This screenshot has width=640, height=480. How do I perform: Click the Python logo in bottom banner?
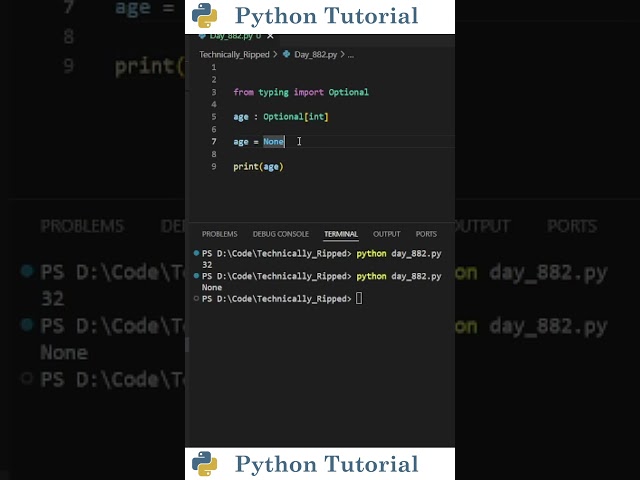(x=204, y=464)
